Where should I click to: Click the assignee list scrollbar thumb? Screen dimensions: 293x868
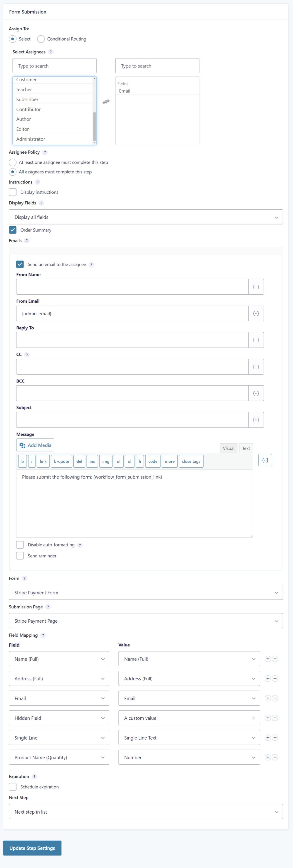(x=94, y=126)
